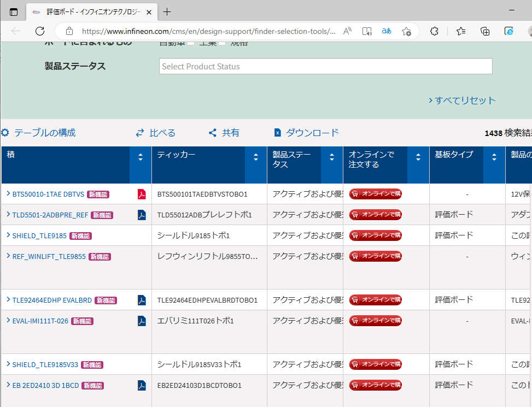Click 評価ボード cell in SHIELD_TLE9185V33 row

point(454,364)
